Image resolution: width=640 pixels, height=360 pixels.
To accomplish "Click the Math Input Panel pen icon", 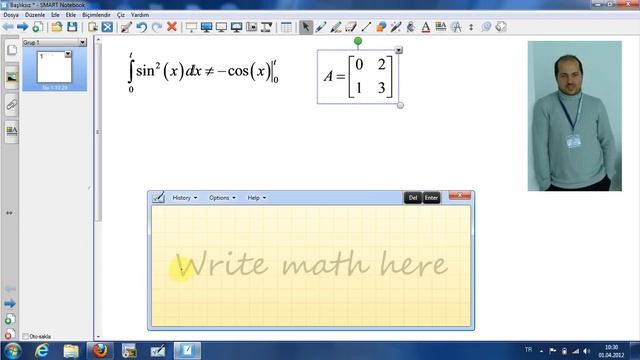I will tap(158, 197).
